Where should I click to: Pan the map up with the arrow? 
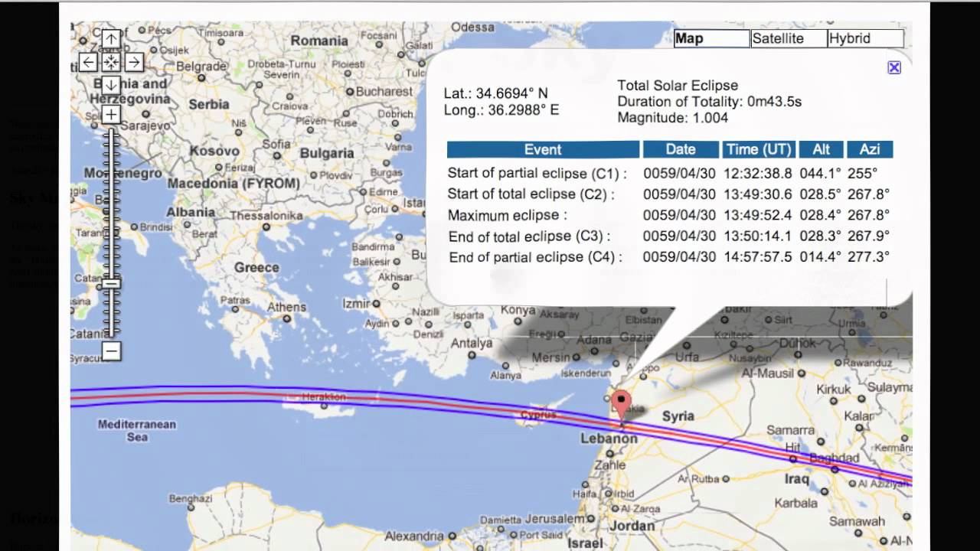click(x=111, y=39)
